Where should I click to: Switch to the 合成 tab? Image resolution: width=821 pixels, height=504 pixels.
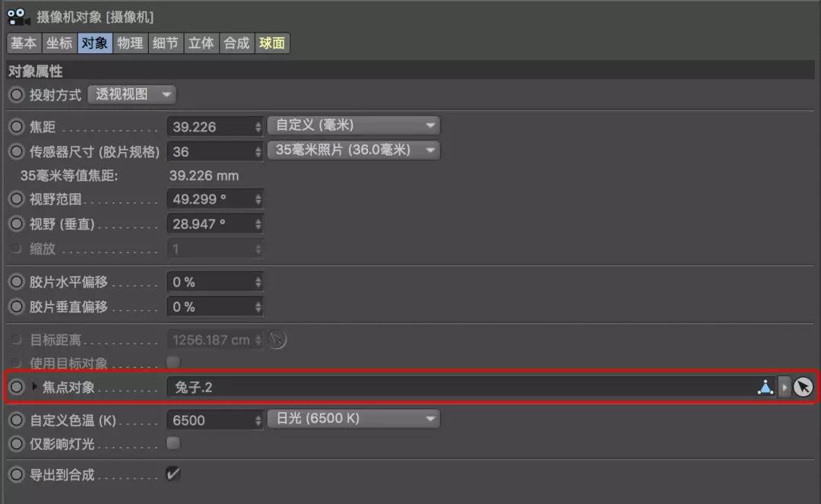(x=236, y=43)
